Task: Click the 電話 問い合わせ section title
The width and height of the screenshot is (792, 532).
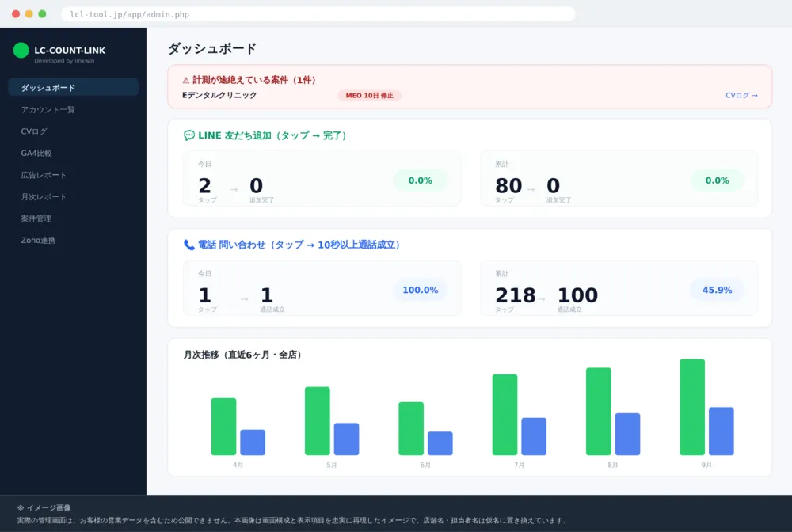Action: click(299, 245)
